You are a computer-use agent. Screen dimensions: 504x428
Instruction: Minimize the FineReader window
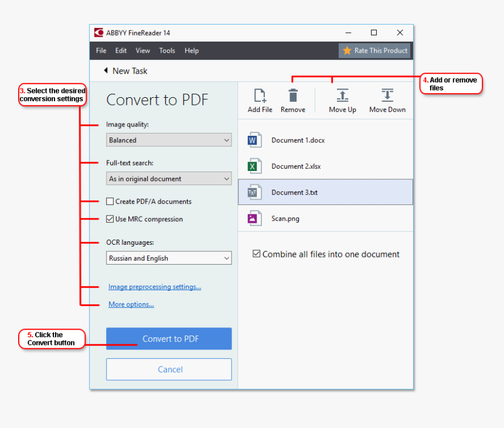click(x=348, y=32)
